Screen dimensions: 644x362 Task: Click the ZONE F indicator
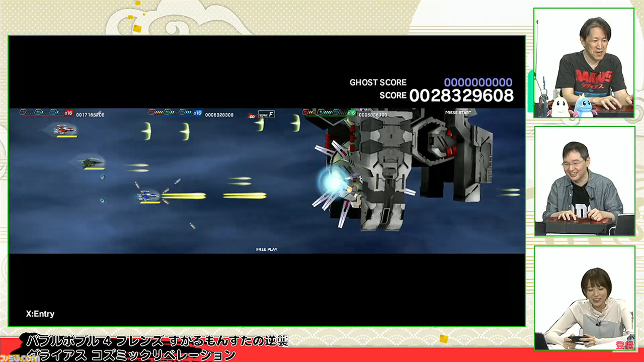click(266, 114)
